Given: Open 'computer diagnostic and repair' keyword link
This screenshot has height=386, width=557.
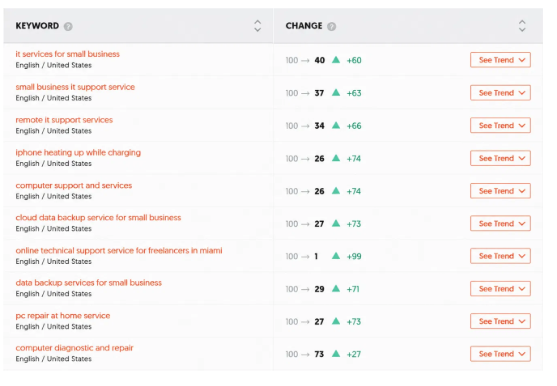Looking at the screenshot, I should click(x=74, y=348).
